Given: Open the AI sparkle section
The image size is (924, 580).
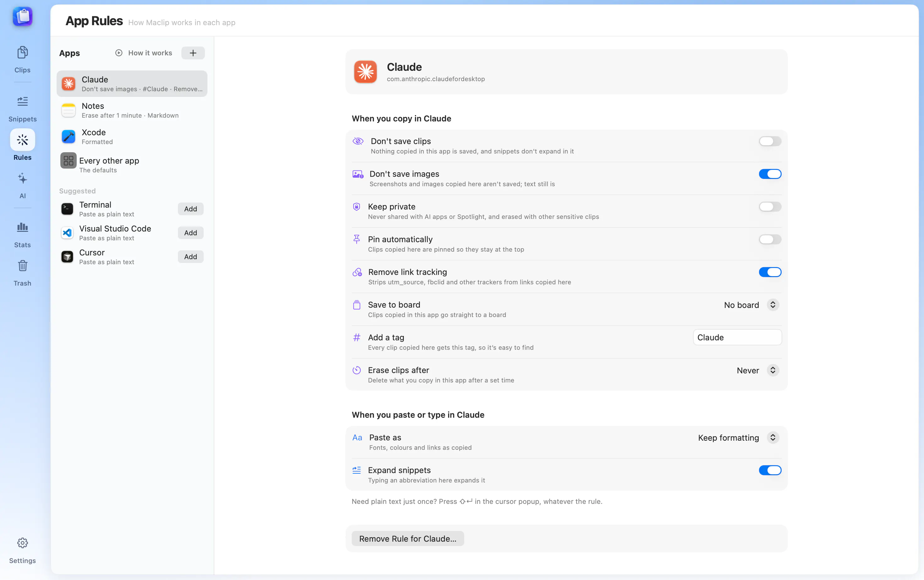Looking at the screenshot, I should (22, 185).
